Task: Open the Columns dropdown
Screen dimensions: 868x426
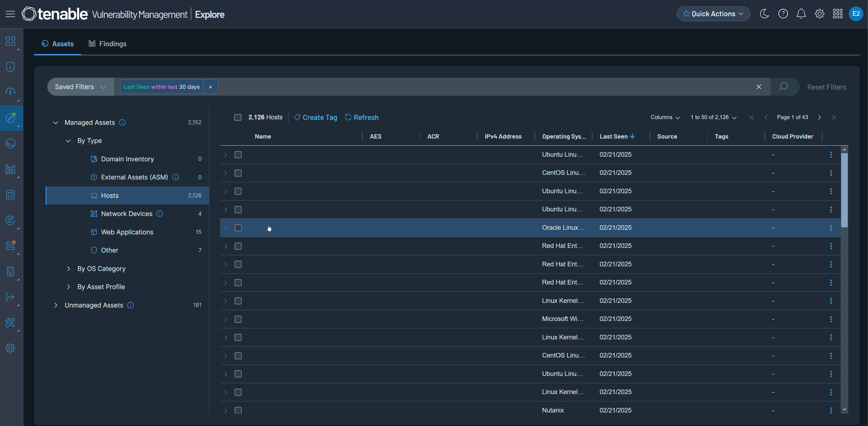Action: [665, 117]
